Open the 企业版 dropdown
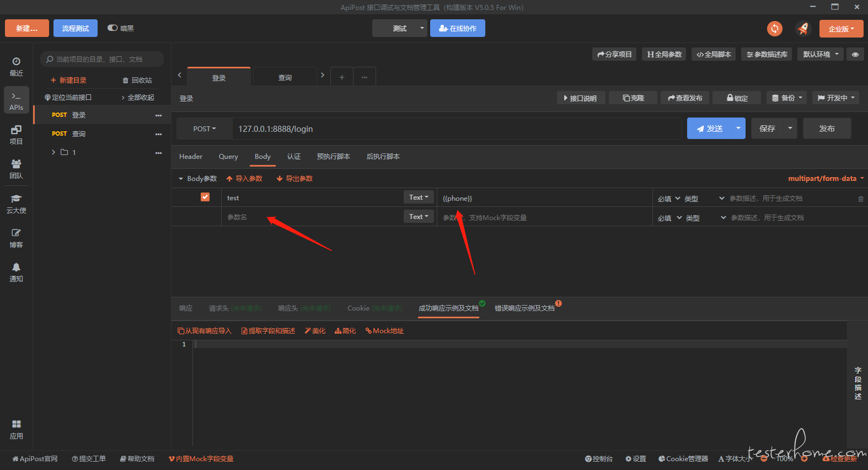Viewport: 868px width, 470px height. click(x=841, y=29)
